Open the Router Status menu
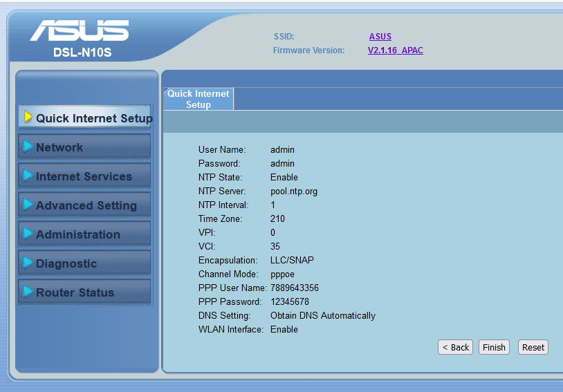563x392 pixels. pyautogui.click(x=85, y=292)
